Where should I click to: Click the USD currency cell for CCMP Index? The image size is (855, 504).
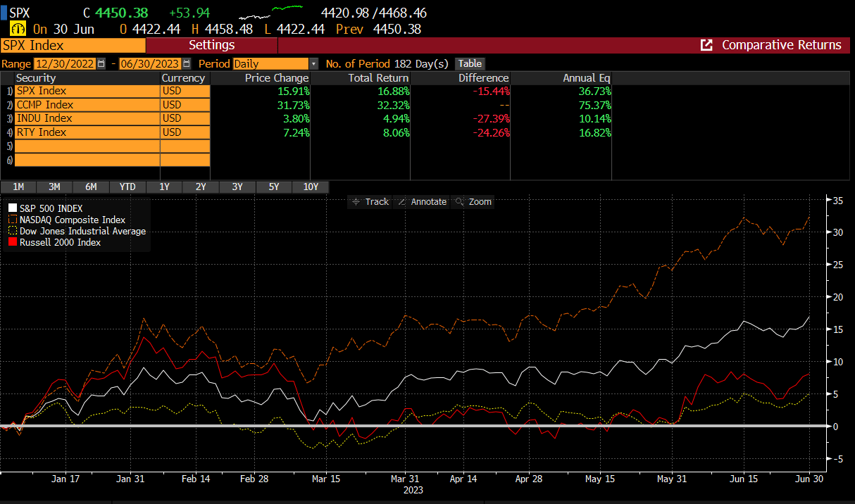tap(185, 105)
